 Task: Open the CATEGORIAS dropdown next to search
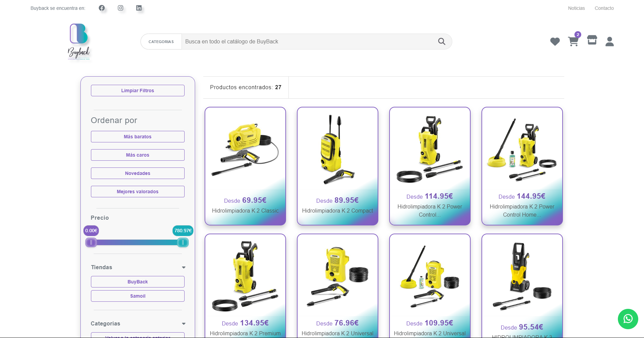(162, 41)
